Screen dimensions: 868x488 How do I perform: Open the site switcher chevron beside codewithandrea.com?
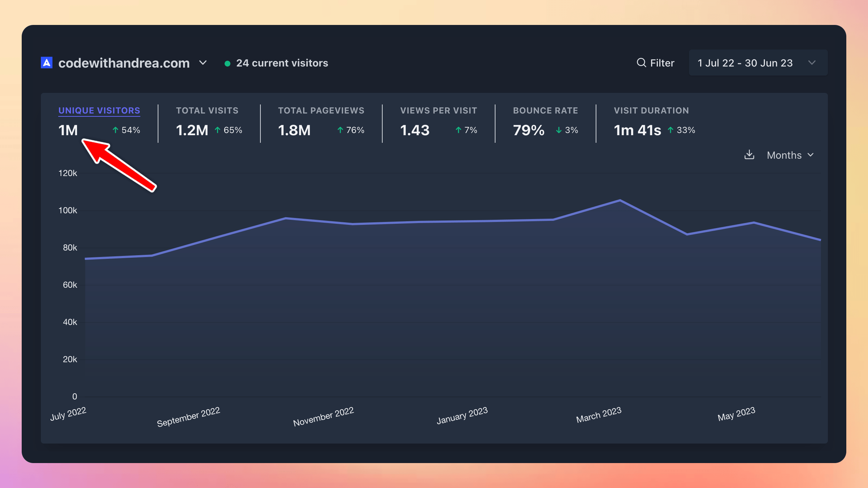click(x=203, y=63)
